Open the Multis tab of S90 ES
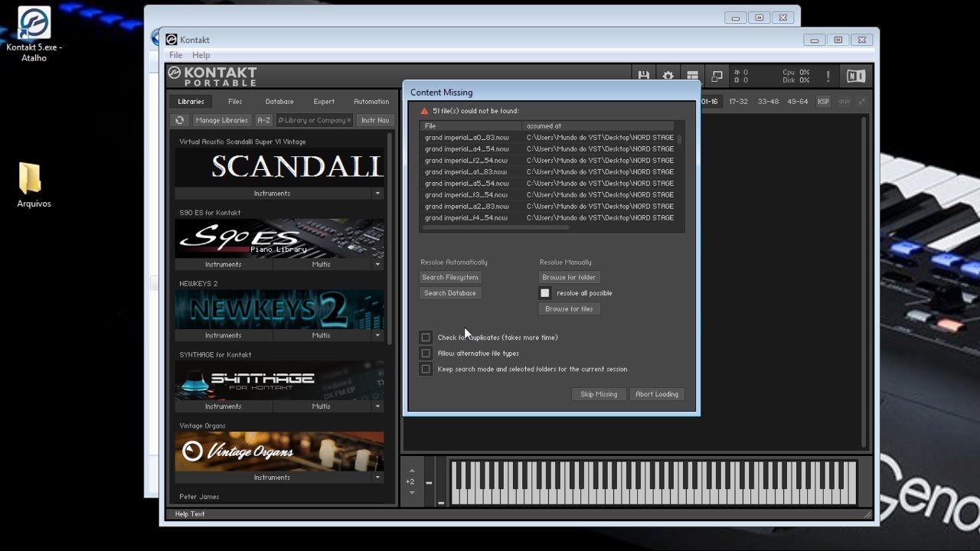This screenshot has height=551, width=980. coord(322,265)
